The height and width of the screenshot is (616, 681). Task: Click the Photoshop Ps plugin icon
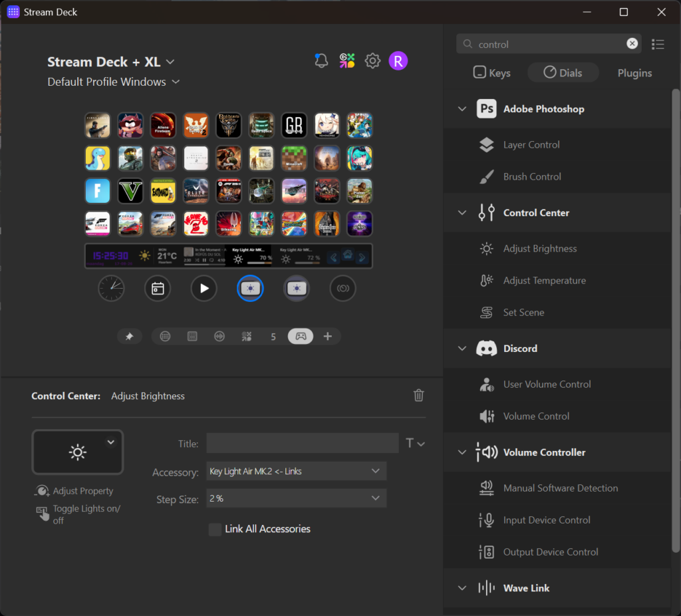coord(486,108)
